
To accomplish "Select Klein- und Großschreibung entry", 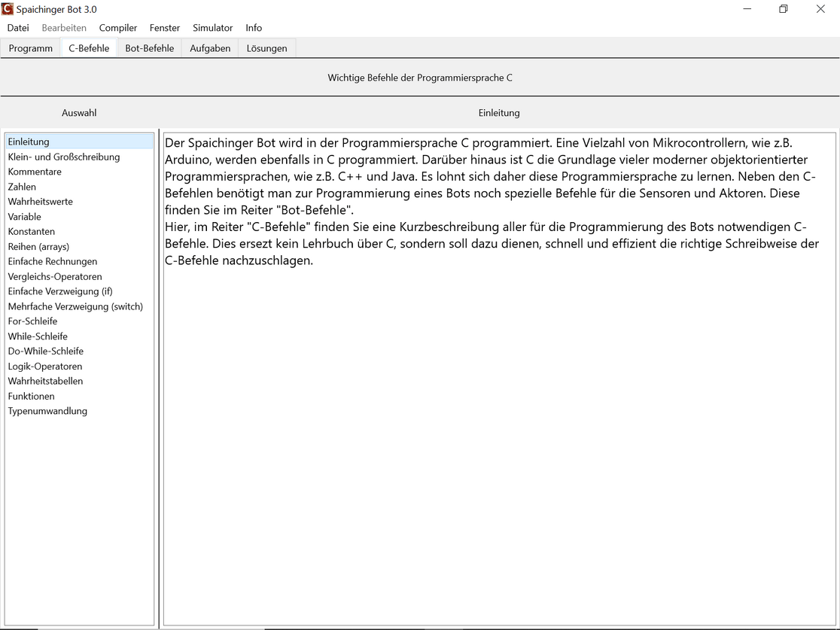I will 64,157.
